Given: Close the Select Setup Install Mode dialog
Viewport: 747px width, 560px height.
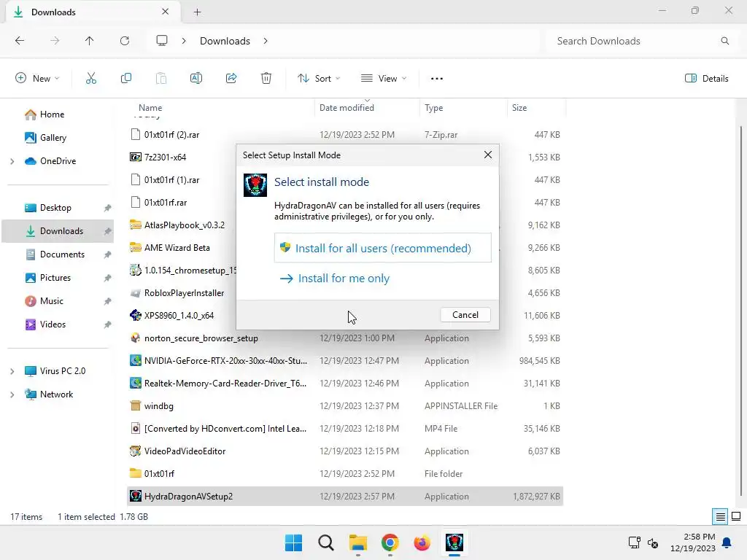Looking at the screenshot, I should coord(488,155).
